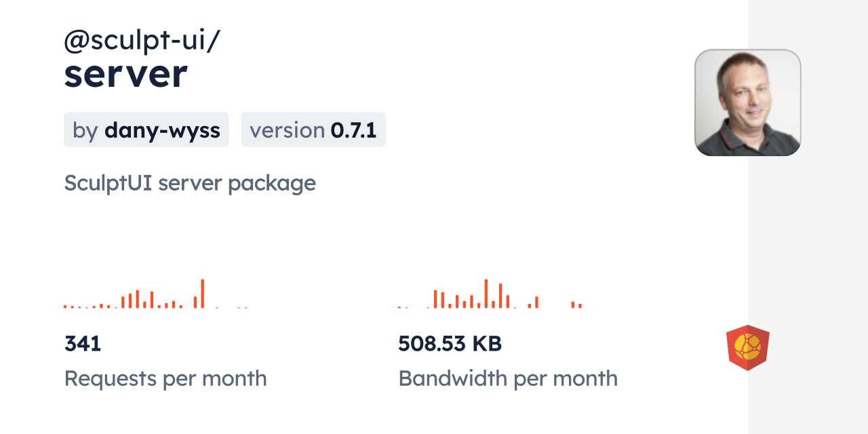Select the "Requests per month" label
The width and height of the screenshot is (868, 434).
click(x=165, y=378)
